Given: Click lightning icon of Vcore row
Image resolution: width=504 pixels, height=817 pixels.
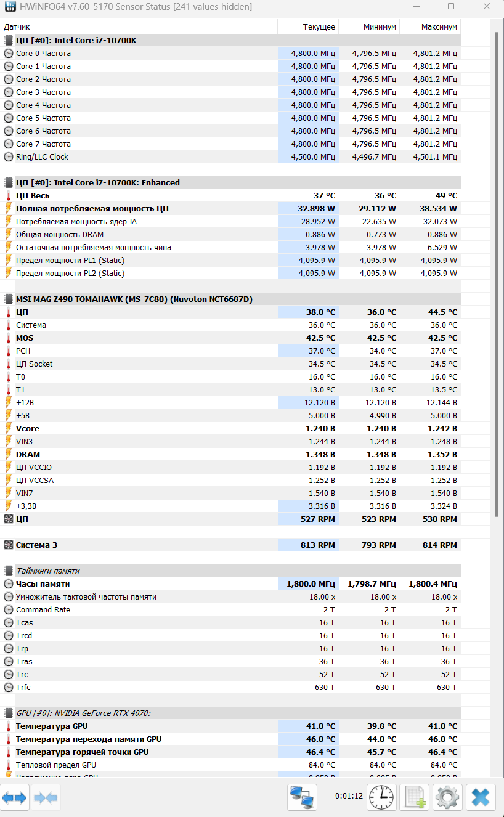Looking at the screenshot, I should (x=9, y=428).
